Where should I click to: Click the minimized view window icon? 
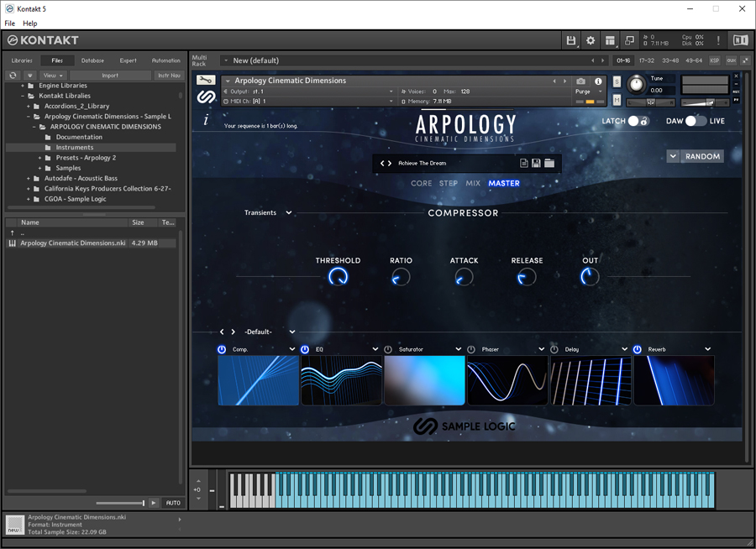click(x=629, y=40)
